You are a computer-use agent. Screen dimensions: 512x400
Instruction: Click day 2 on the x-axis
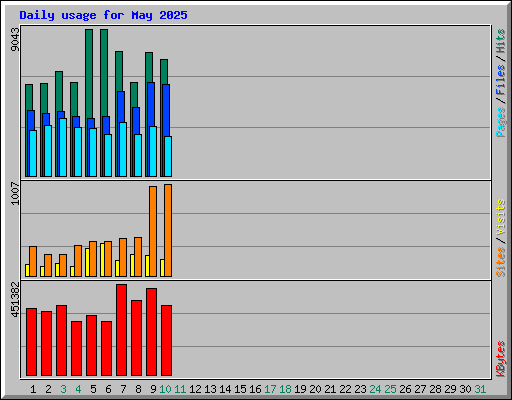[x=48, y=389]
